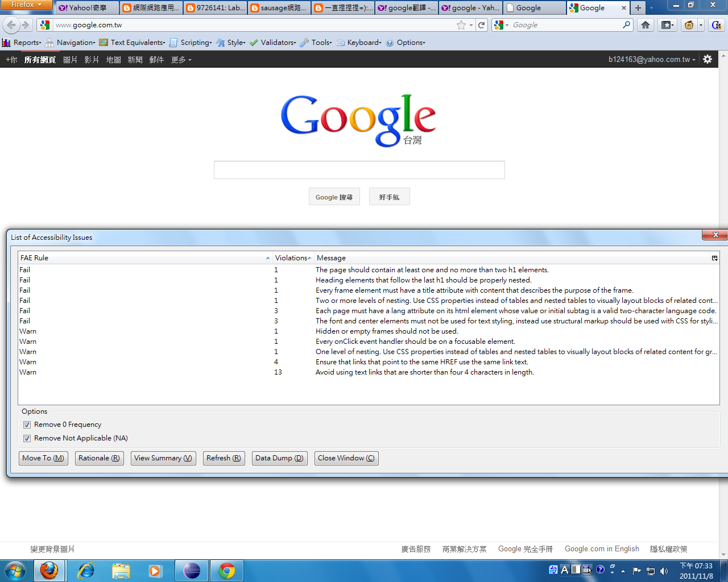Open Windows Start button
728x582 pixels.
pyautogui.click(x=15, y=571)
